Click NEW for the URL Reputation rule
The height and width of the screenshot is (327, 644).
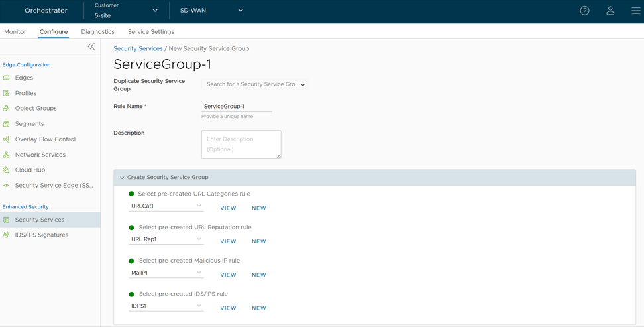tap(258, 241)
